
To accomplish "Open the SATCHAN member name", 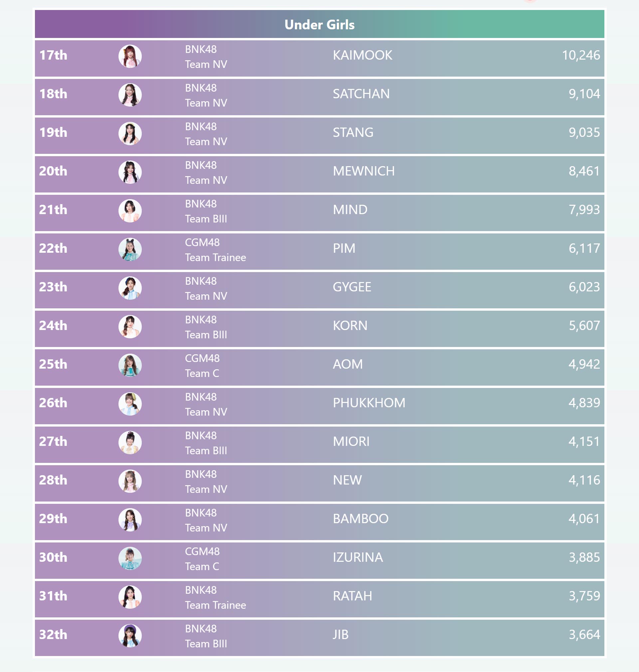I will click(x=361, y=94).
